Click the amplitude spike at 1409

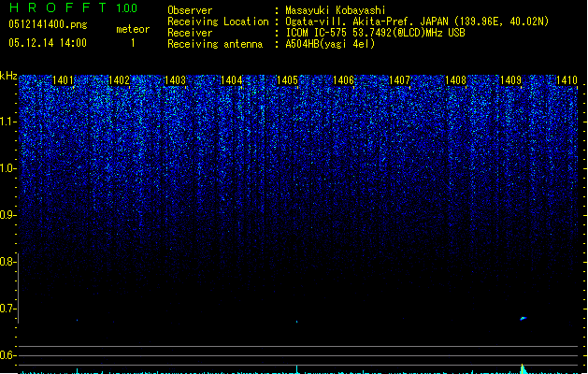tap(523, 368)
